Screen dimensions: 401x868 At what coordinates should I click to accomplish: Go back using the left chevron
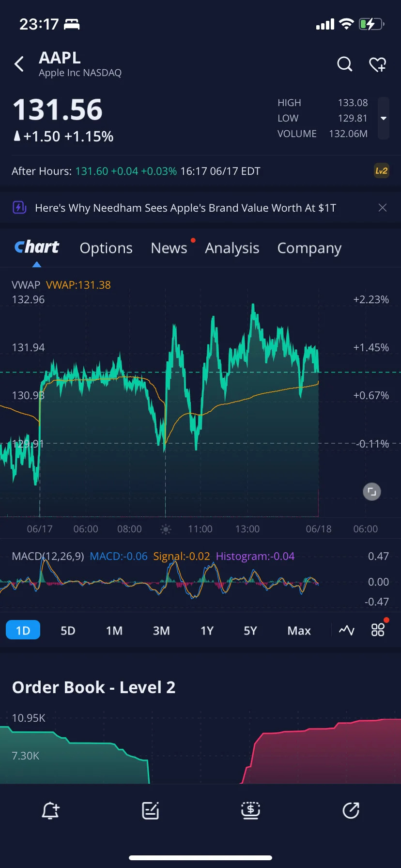[19, 64]
